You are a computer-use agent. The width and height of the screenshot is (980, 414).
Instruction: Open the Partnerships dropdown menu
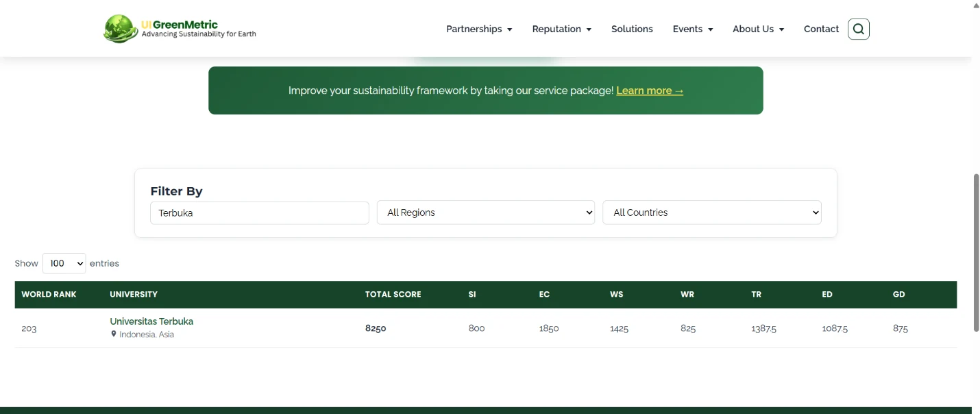479,29
